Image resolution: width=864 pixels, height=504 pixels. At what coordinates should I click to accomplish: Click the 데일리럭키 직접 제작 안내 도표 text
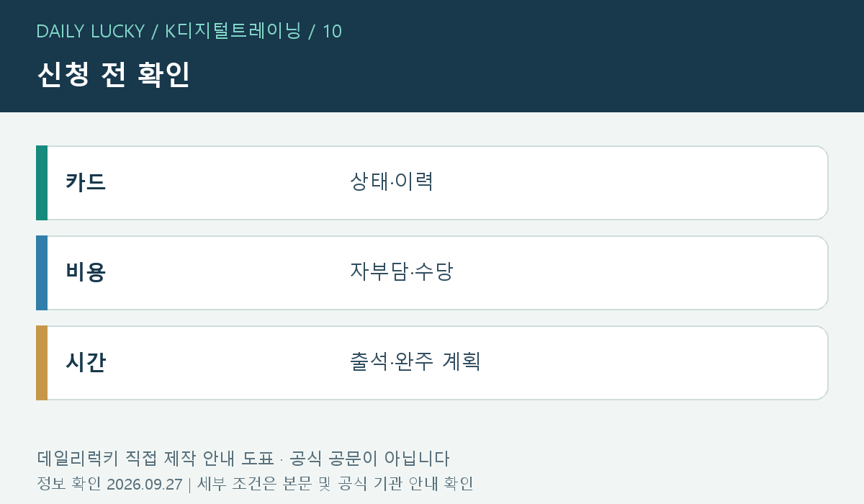click(155, 459)
